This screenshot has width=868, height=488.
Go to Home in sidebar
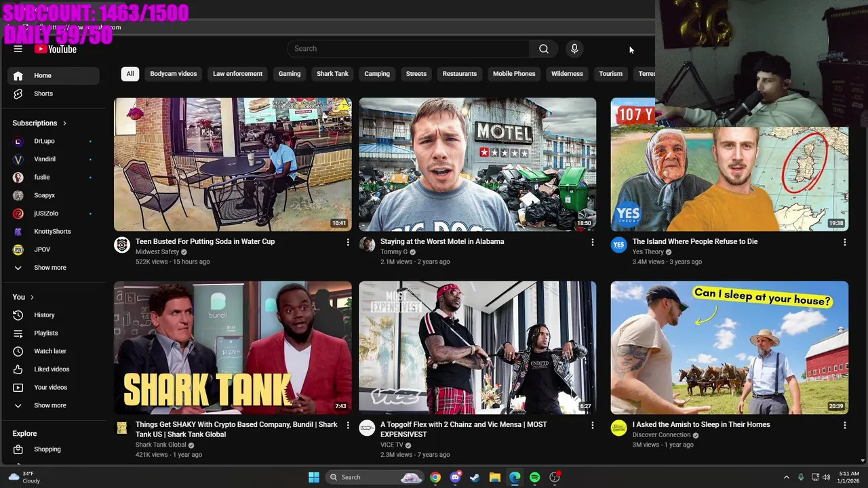pyautogui.click(x=54, y=75)
